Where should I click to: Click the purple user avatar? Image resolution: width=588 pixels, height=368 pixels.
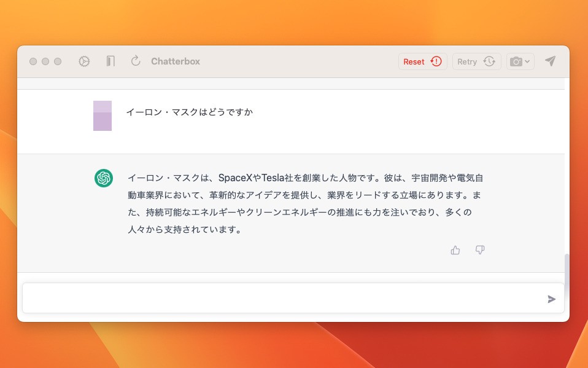102,115
